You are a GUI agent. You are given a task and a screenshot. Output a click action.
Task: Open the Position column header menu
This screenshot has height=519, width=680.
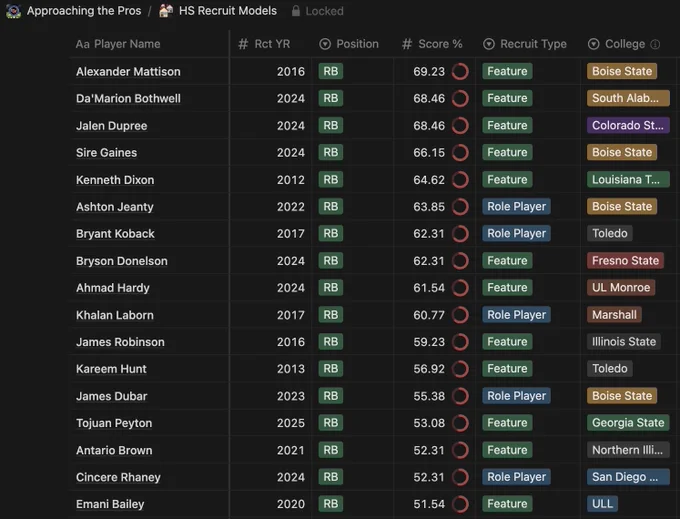349,44
